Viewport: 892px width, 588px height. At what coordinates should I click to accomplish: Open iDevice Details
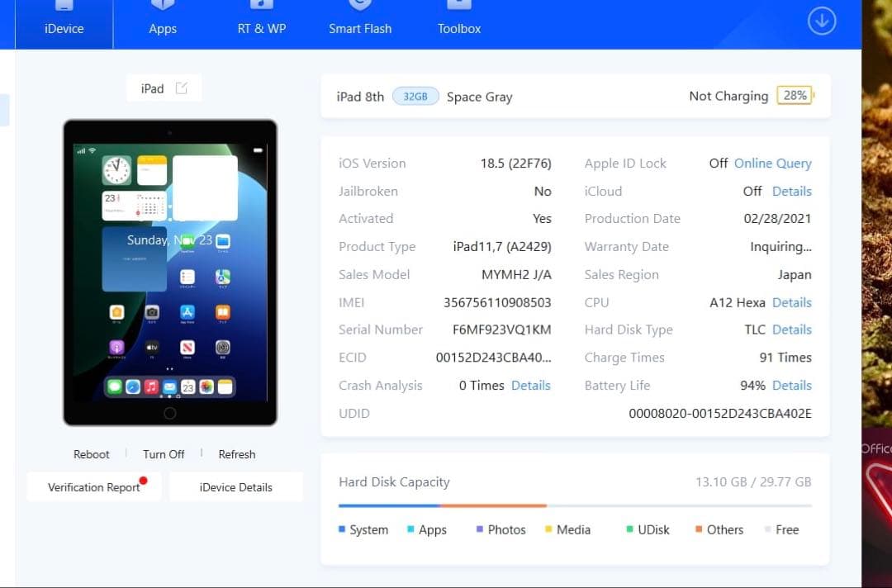(x=235, y=487)
